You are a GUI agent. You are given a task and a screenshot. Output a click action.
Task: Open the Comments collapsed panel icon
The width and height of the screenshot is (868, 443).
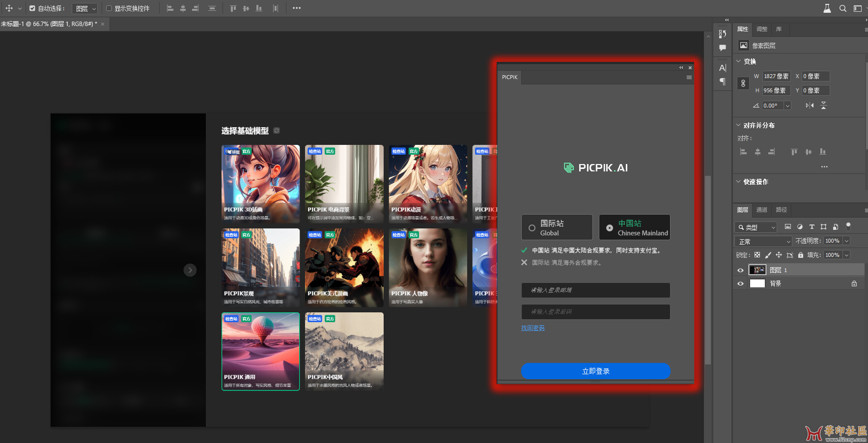click(722, 48)
